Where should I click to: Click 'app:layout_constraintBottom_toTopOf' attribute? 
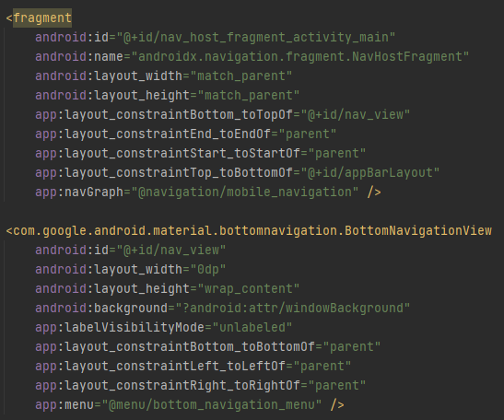[x=164, y=115]
